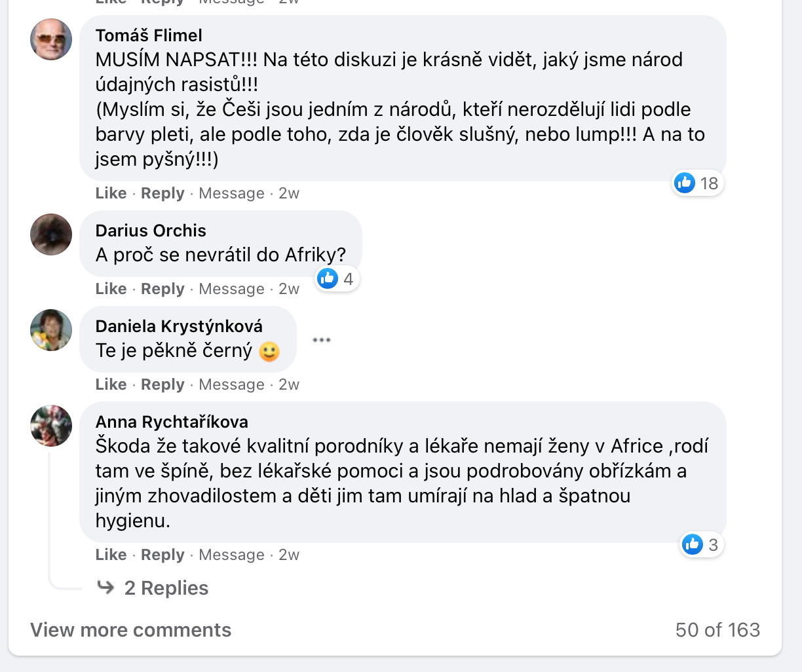
Task: Reply to Darius Orchis's comment
Action: coord(162,289)
